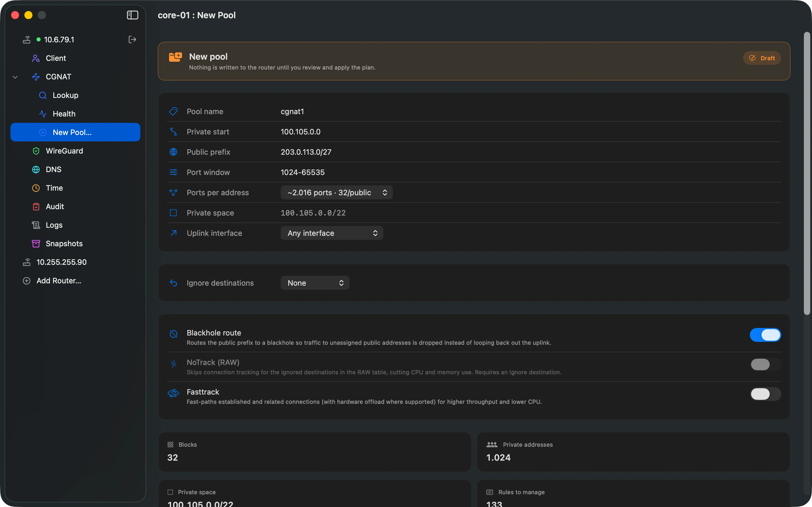Click the Health pulse icon
This screenshot has width=812, height=507.
(x=43, y=114)
